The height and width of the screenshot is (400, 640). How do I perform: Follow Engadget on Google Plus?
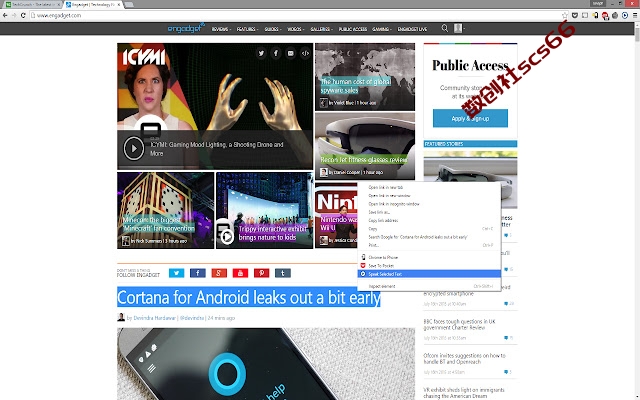[x=219, y=273]
